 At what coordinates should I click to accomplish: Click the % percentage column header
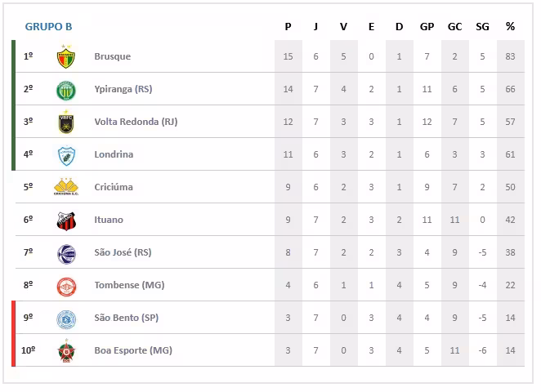510,27
